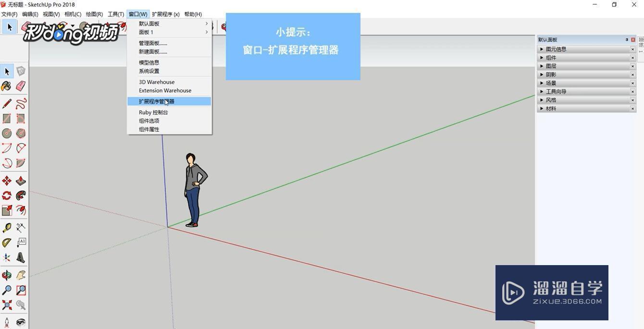Choose the Rectangle tool
Image resolution: width=644 pixels, height=329 pixels.
(7, 118)
